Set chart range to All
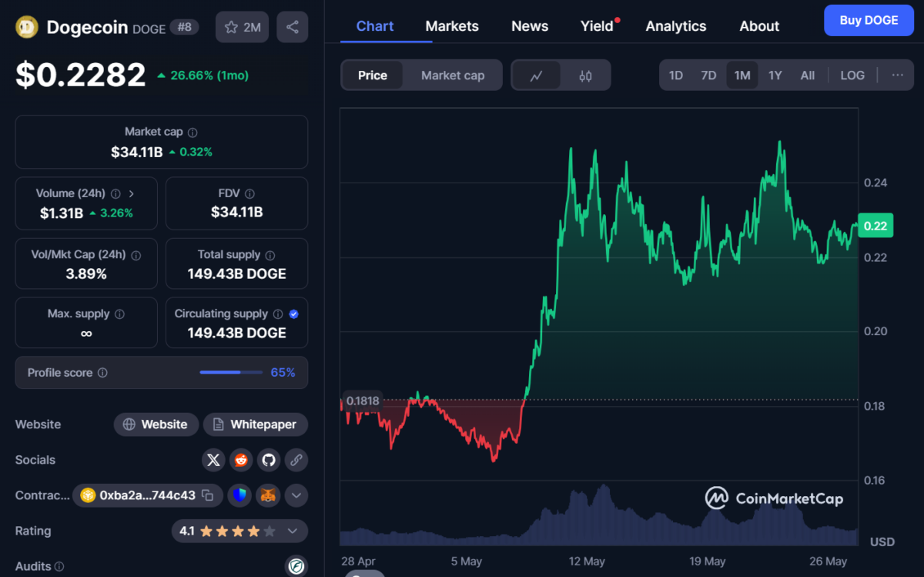This screenshot has height=577, width=924. pos(807,75)
